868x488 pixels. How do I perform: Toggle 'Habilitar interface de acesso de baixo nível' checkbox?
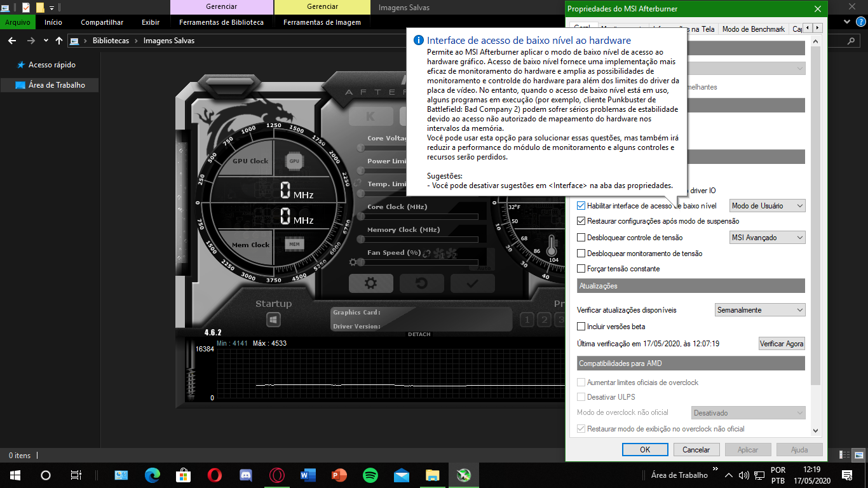[x=581, y=206]
